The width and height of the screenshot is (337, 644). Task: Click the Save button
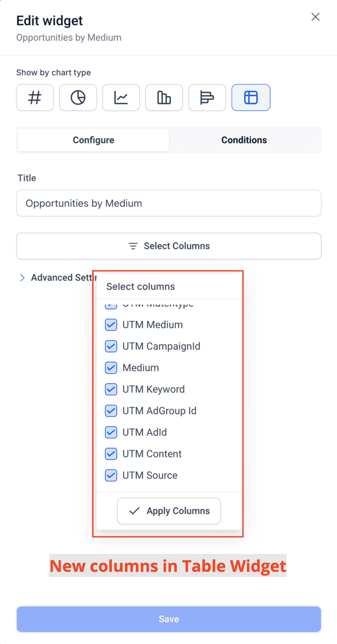pyautogui.click(x=169, y=619)
